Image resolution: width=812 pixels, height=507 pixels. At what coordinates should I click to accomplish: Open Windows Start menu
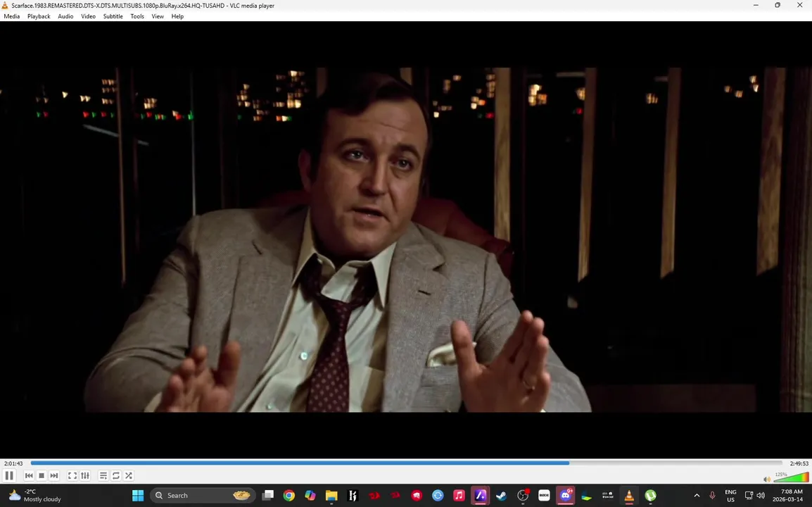(x=138, y=496)
